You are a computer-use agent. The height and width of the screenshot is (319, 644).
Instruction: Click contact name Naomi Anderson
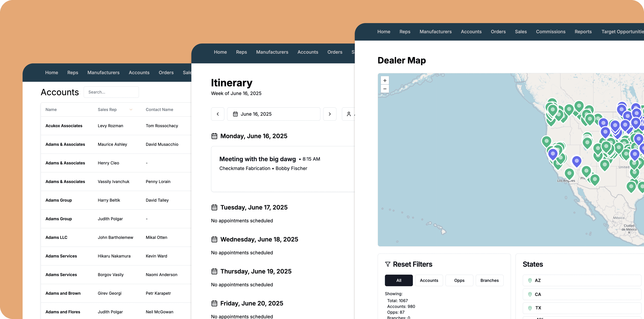pos(162,275)
